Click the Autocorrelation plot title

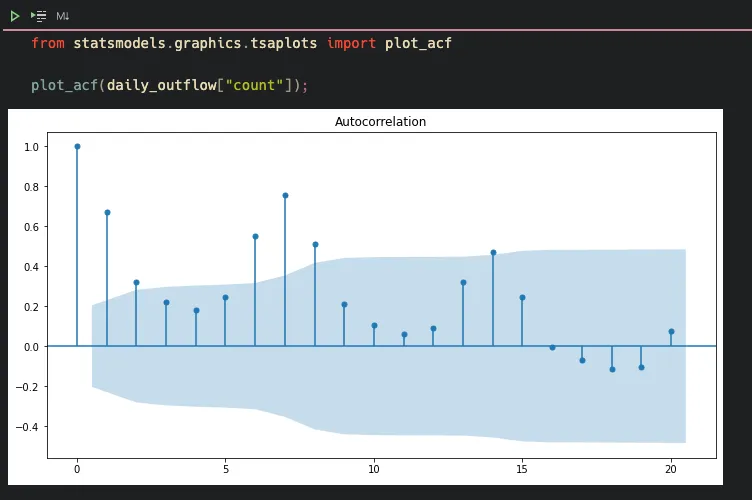point(380,122)
